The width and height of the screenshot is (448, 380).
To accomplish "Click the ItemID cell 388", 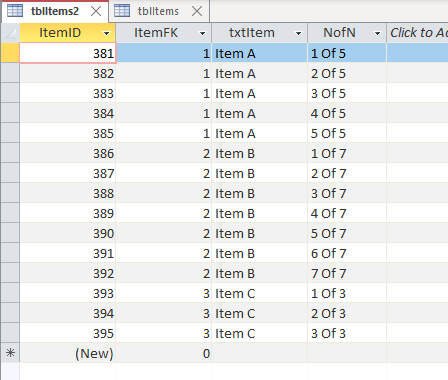I will click(x=68, y=193).
